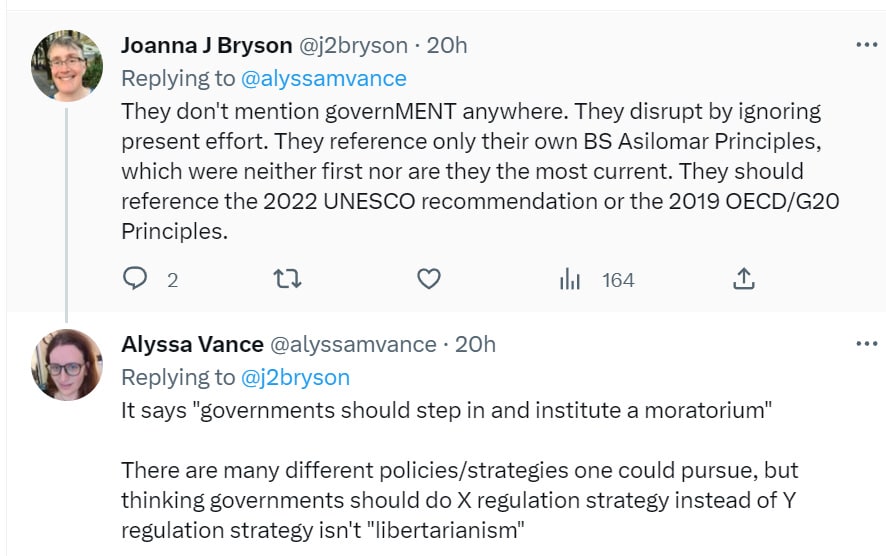This screenshot has width=886, height=556.
Task: Click the reply count of 2
Action: 172,280
